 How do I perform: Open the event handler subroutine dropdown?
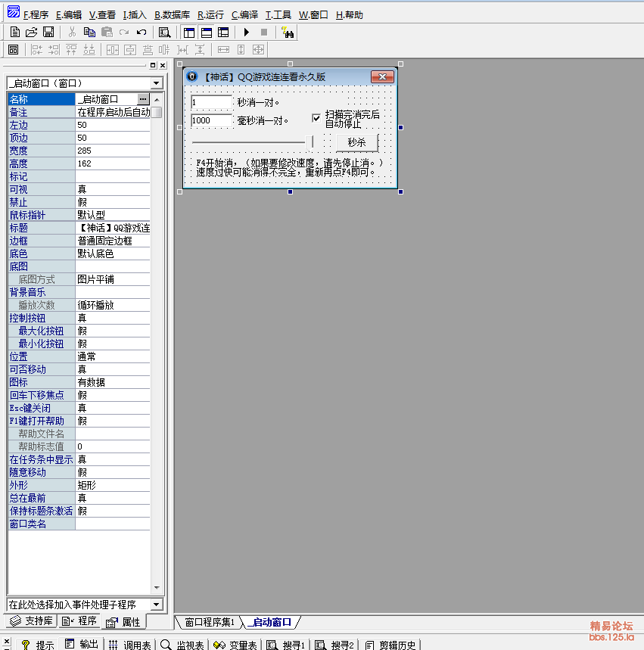pyautogui.click(x=156, y=605)
